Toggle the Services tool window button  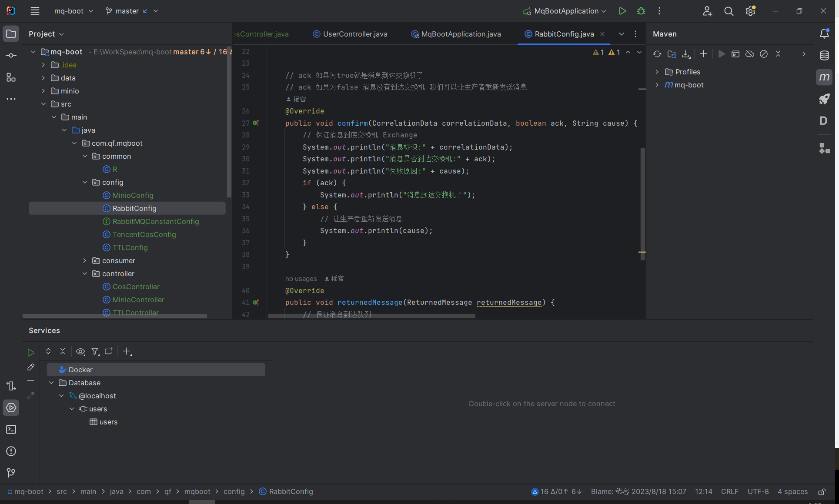pyautogui.click(x=11, y=408)
